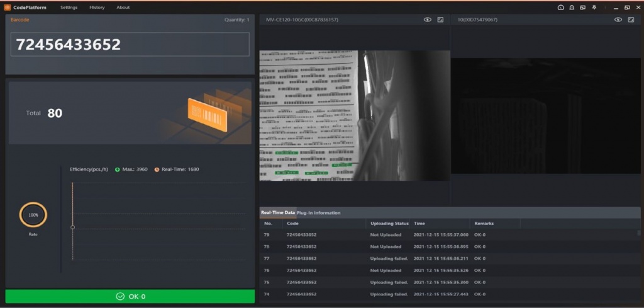Click the time 2021-12-15 15:55:27.443
The image size is (644, 308).
click(441, 294)
